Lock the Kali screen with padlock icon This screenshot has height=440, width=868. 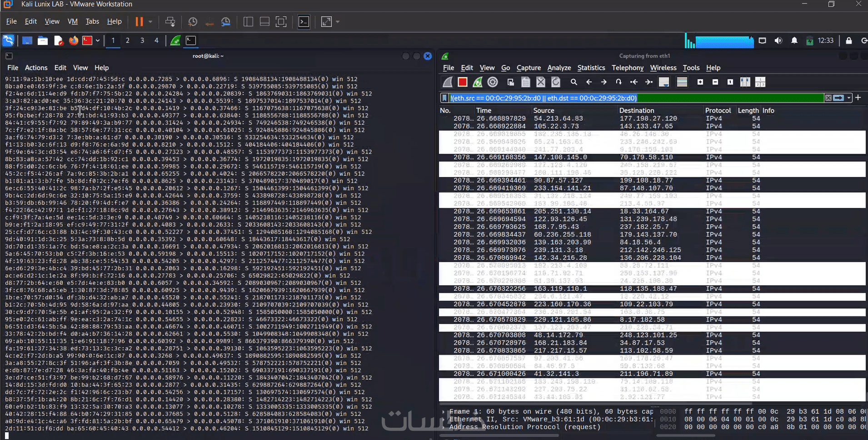[849, 40]
